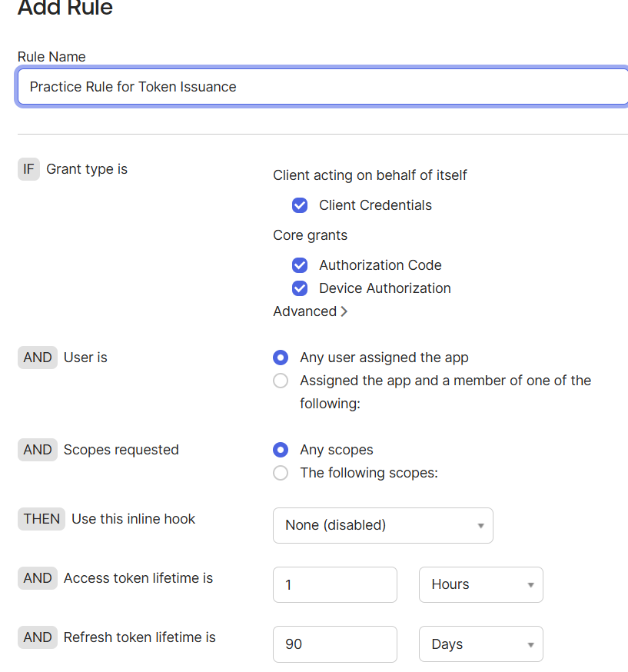Click the 'The following scopes:' label text
This screenshot has width=628, height=672.
pos(369,473)
